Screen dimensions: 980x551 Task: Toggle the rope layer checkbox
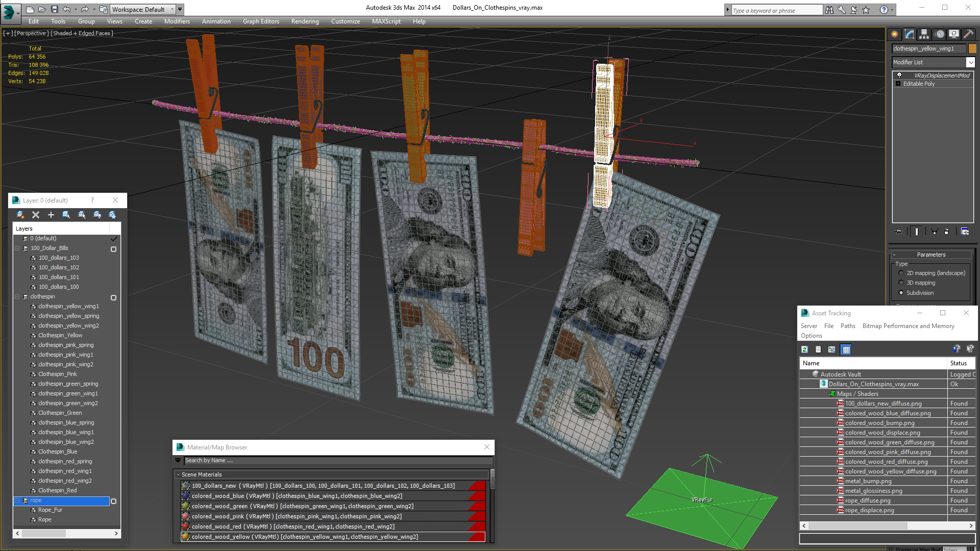[114, 501]
